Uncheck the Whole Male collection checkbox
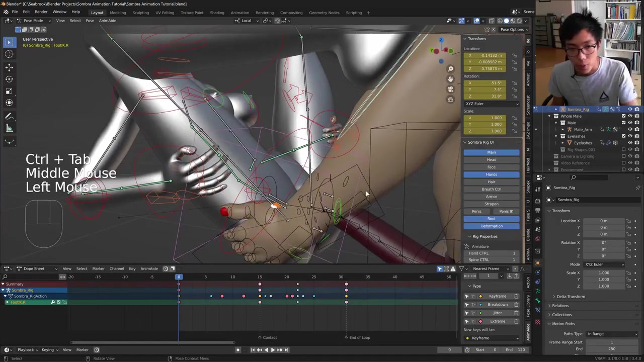Image resolution: width=644 pixels, height=362 pixels. point(623,116)
